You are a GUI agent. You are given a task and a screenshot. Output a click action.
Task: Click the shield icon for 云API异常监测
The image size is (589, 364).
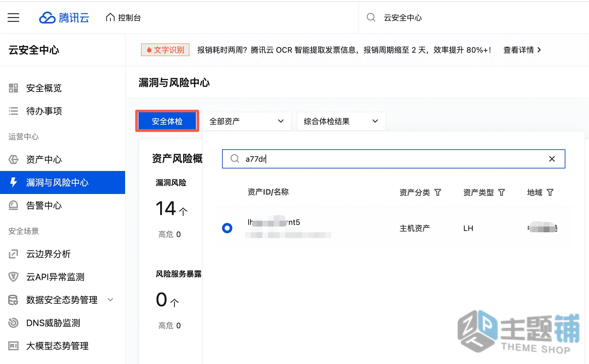[13, 277]
